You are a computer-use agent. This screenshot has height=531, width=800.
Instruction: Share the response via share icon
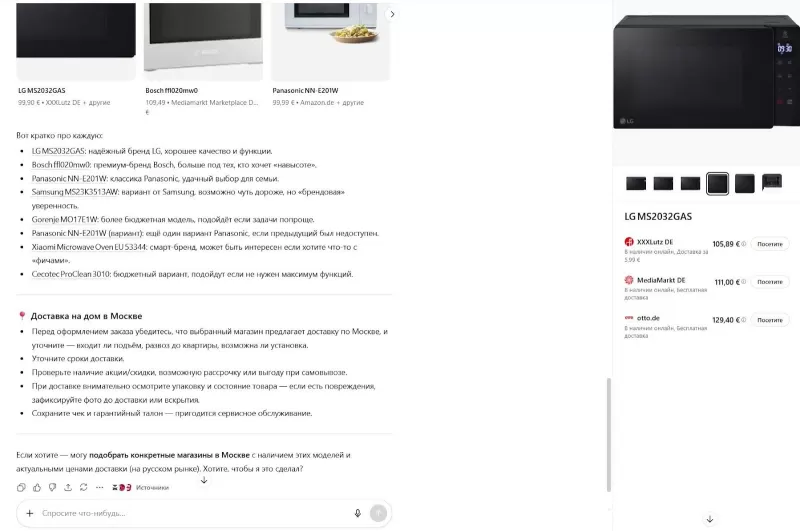point(68,488)
